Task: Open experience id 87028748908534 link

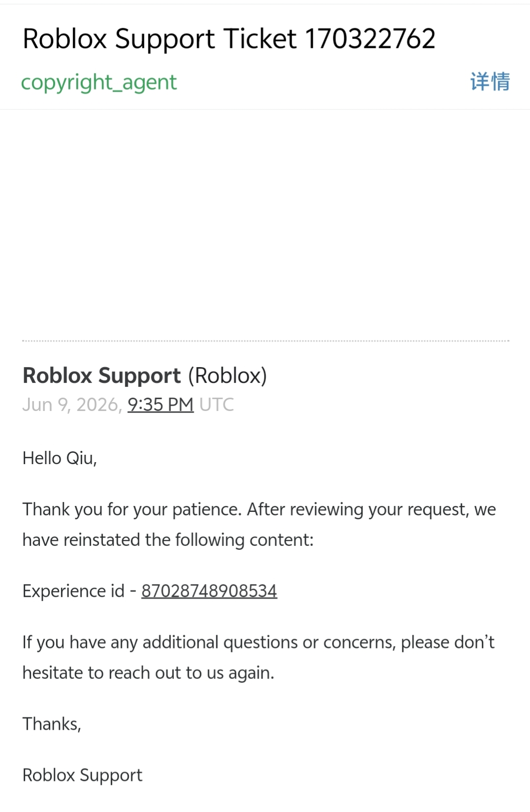Action: coord(209,591)
